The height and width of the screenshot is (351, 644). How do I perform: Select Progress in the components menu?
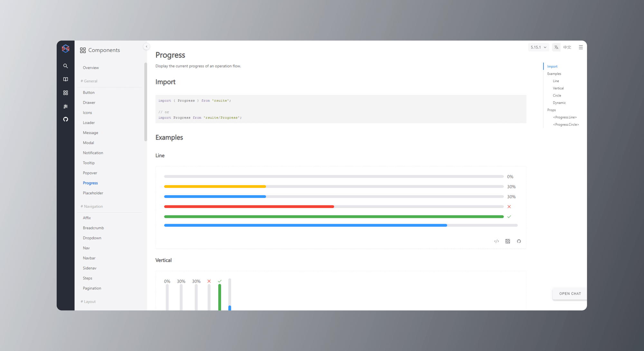coord(90,183)
